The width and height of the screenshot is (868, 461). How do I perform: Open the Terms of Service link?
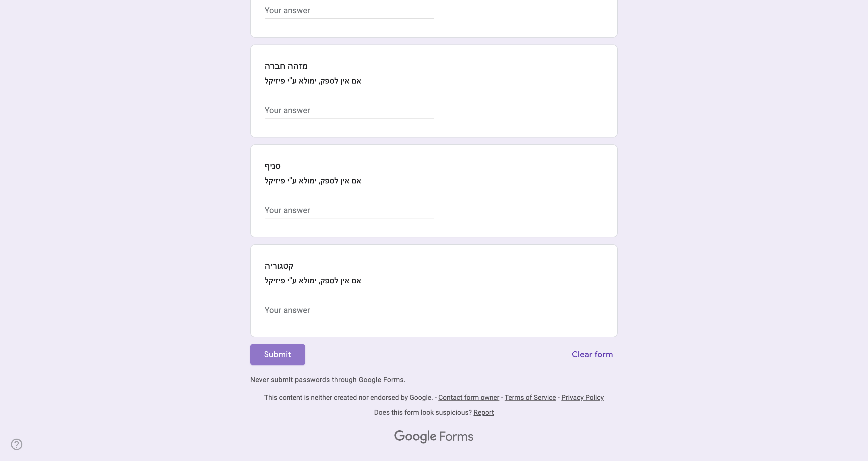pyautogui.click(x=530, y=397)
